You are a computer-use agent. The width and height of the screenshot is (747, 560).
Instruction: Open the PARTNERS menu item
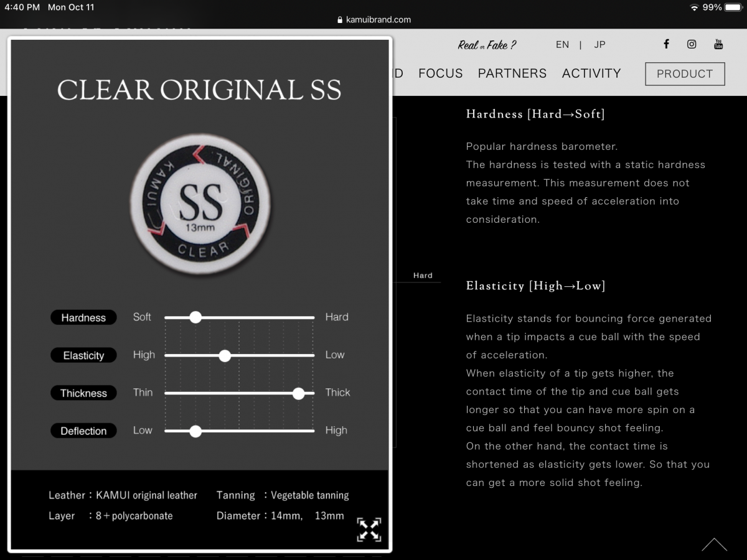[x=512, y=73]
